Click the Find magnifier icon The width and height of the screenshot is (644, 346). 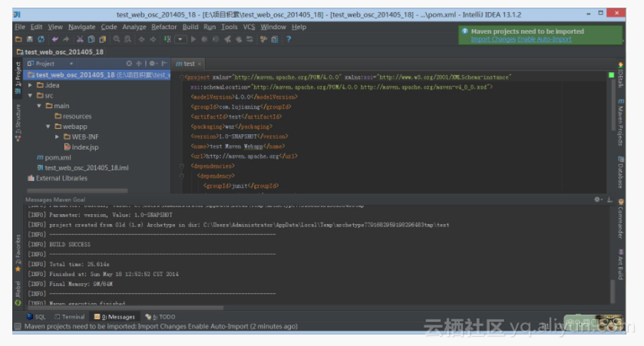pyautogui.click(x=117, y=39)
